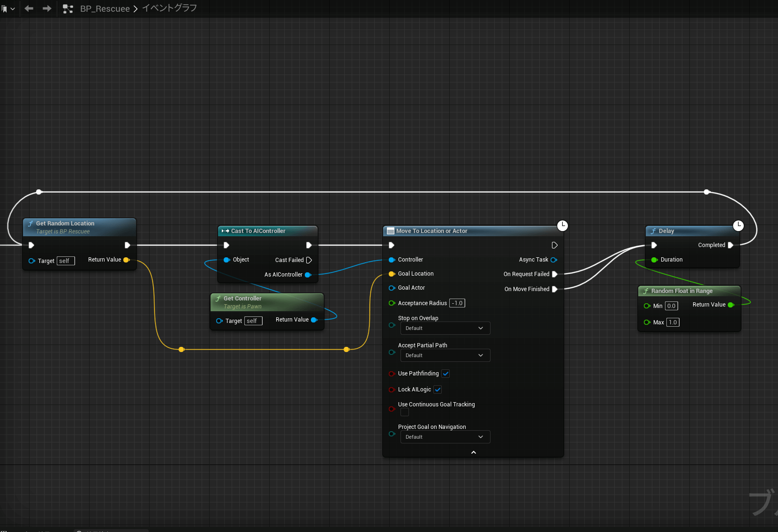The height and width of the screenshot is (532, 778).
Task: Click the forward navigation arrow
Action: (x=47, y=8)
